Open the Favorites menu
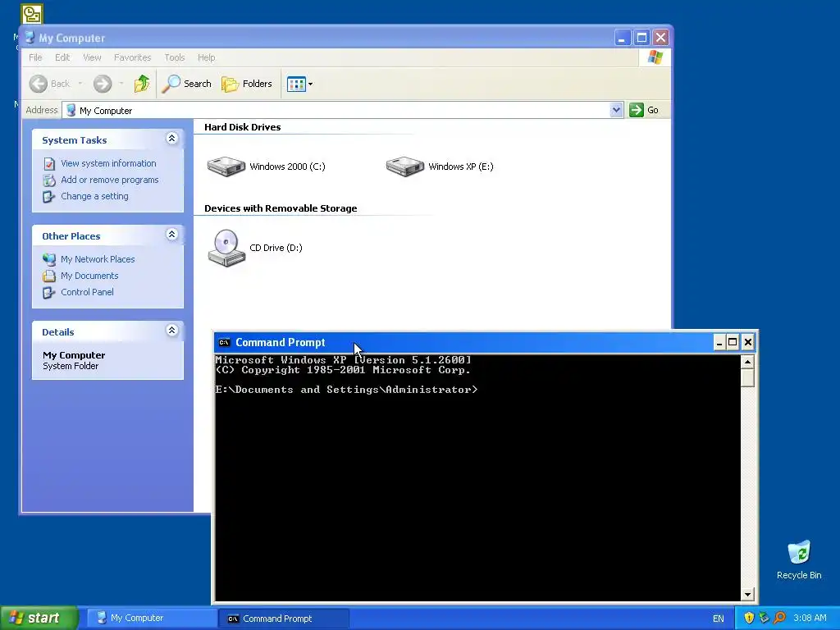The height and width of the screenshot is (630, 840). pos(132,57)
